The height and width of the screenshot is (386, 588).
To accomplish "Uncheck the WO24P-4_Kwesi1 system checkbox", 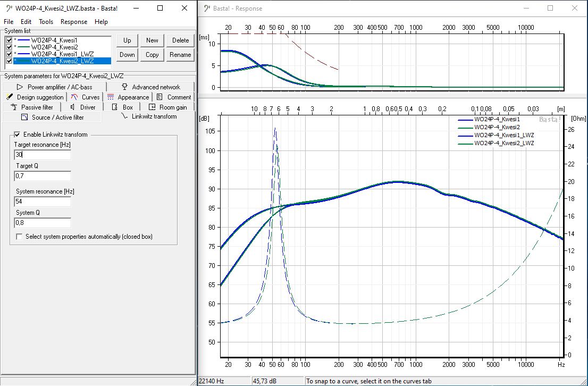I will 9,40.
